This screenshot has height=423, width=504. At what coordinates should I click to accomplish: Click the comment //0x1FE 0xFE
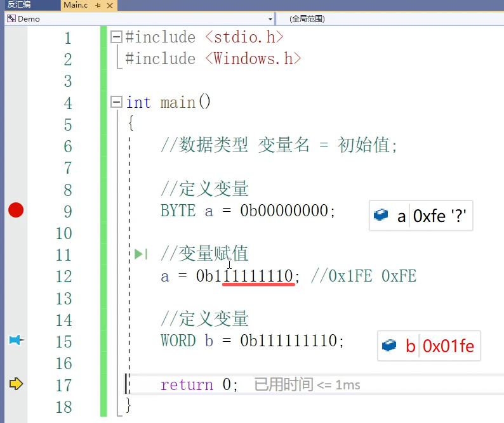(364, 277)
